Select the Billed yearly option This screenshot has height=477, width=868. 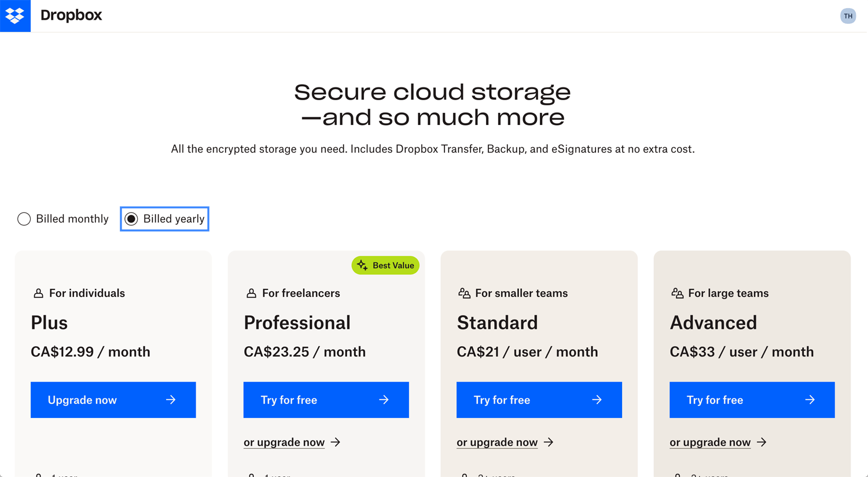[x=165, y=219]
